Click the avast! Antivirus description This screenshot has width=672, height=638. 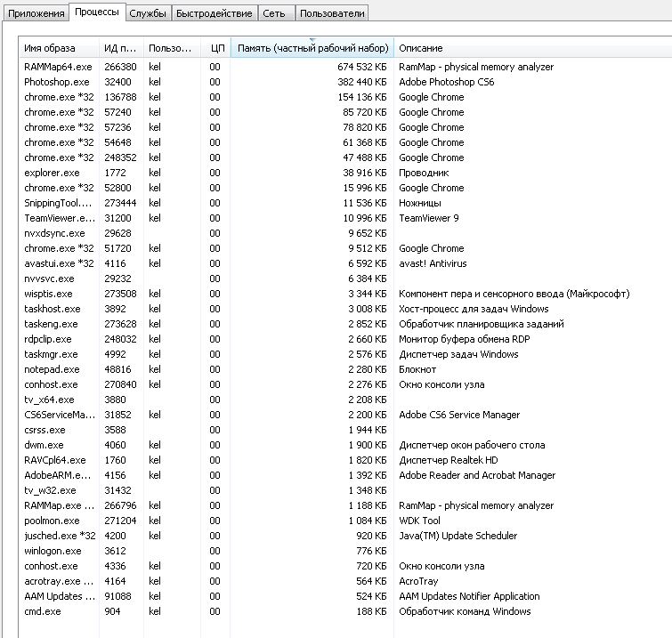click(x=433, y=263)
